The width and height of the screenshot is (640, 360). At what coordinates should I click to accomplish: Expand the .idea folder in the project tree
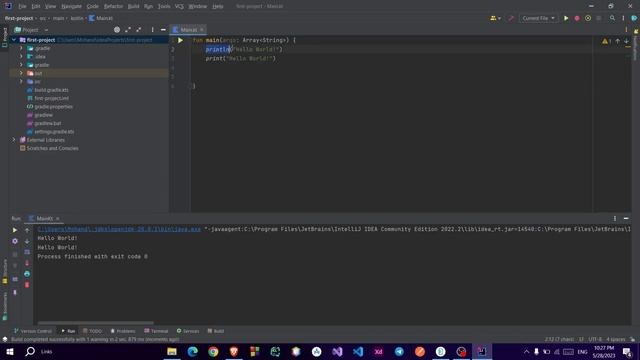point(21,56)
